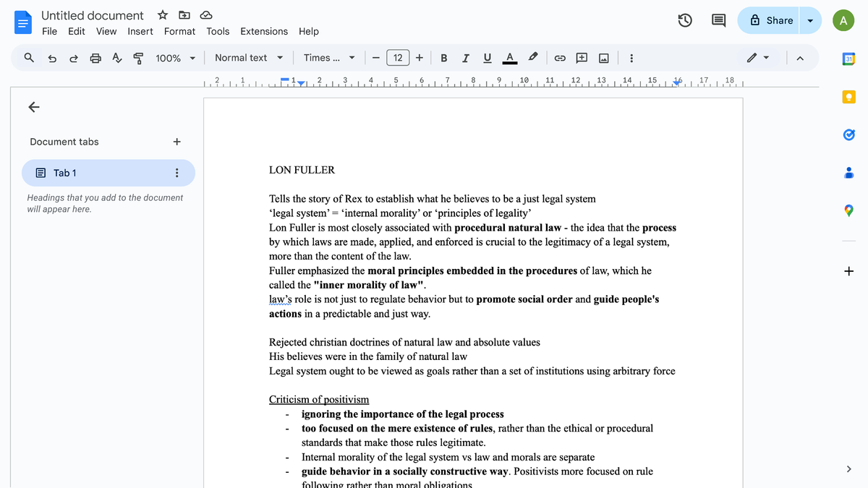
Task: Open the Help menu
Action: click(309, 31)
